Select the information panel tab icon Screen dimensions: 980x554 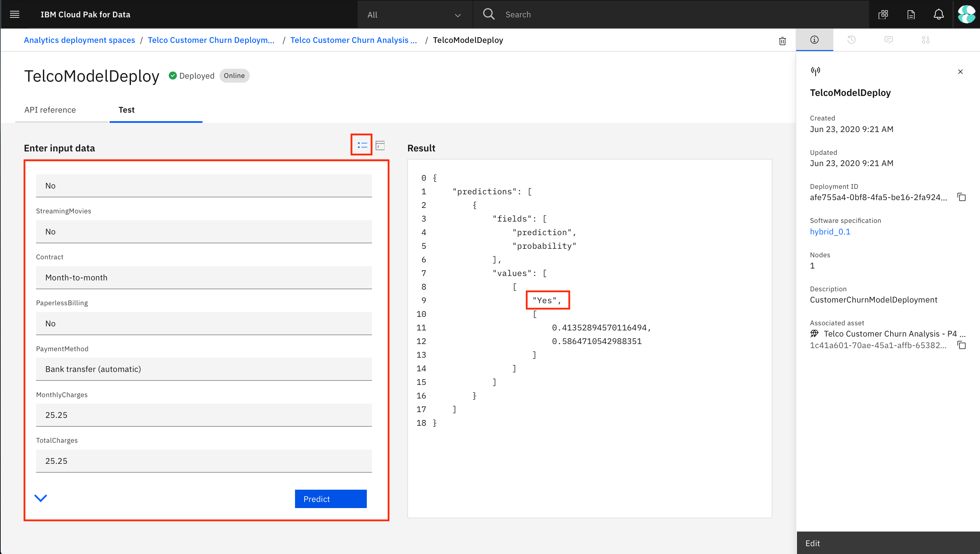coord(814,39)
